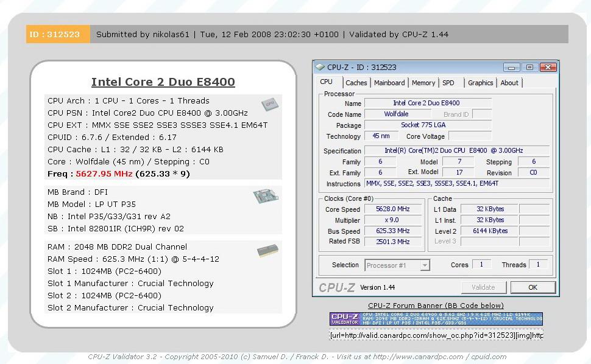Click the Rated FSB value 2501.3 MHz
Viewport: 591px width, 364px height.
point(393,242)
